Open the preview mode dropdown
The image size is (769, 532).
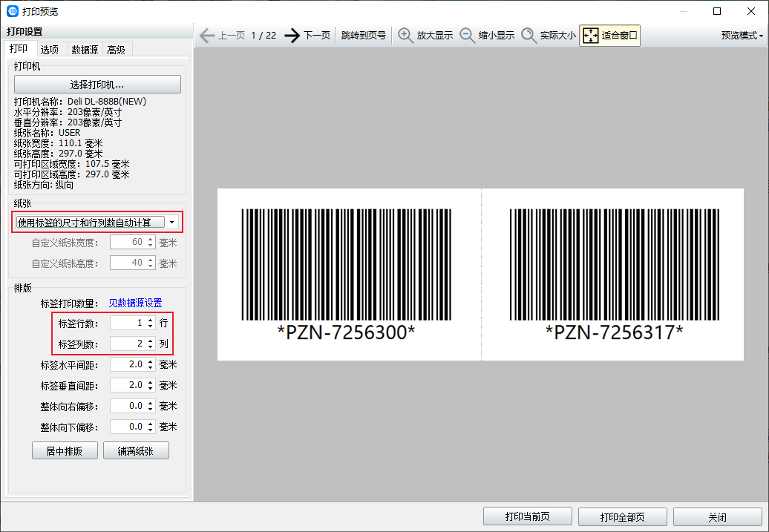742,36
